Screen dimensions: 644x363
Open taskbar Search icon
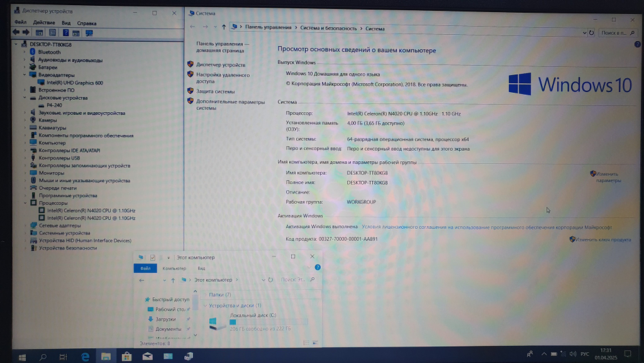coord(43,357)
